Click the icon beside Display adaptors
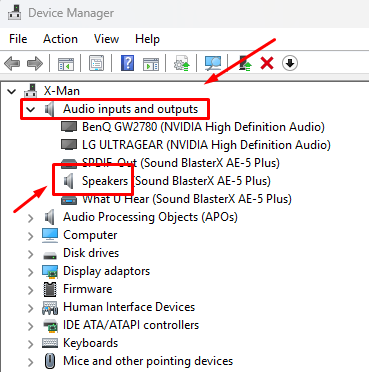The width and height of the screenshot is (369, 372). [x=50, y=271]
